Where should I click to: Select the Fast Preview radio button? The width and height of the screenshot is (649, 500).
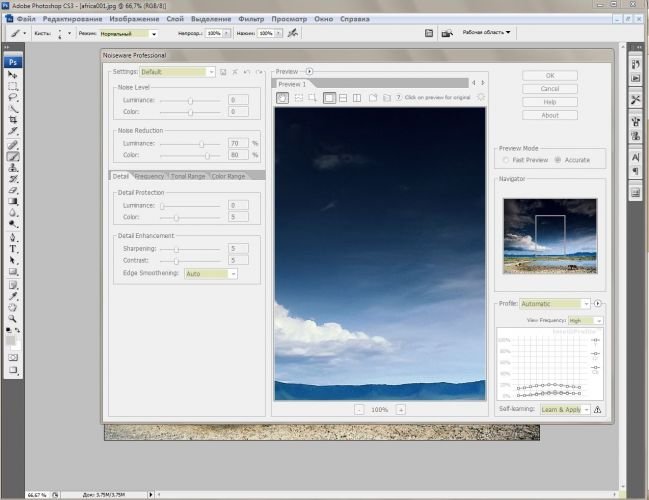pos(505,160)
